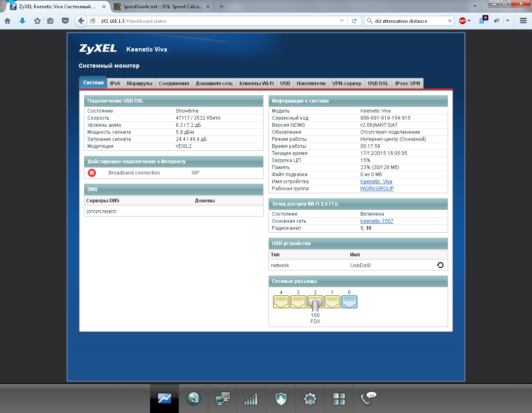Click the service code 886-691-819-154-915
532x413 pixels.
tap(385, 118)
